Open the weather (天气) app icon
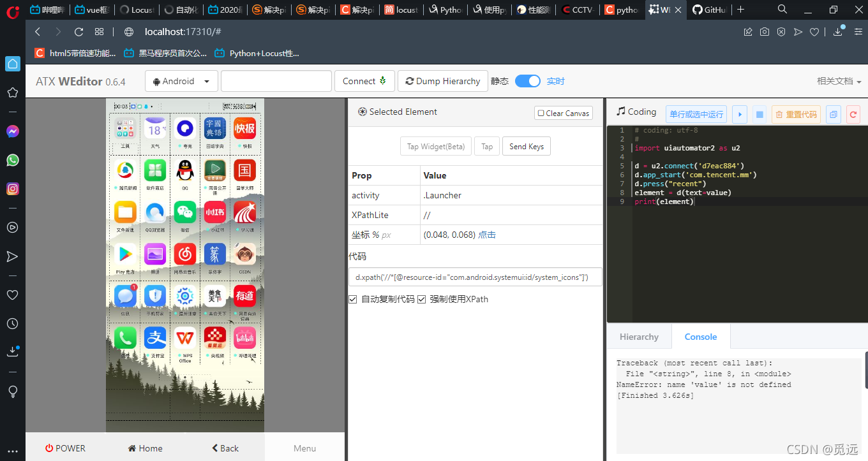 [155, 128]
